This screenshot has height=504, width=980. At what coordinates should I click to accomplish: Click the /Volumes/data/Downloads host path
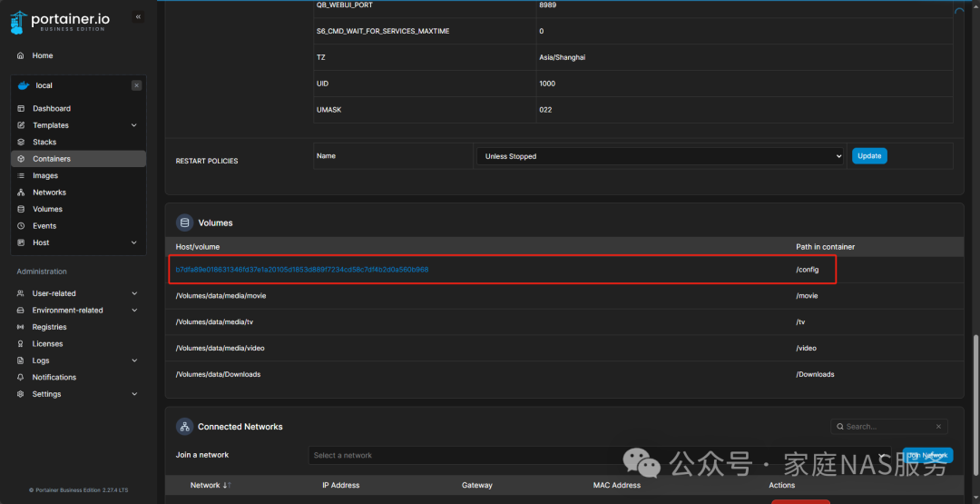(218, 374)
